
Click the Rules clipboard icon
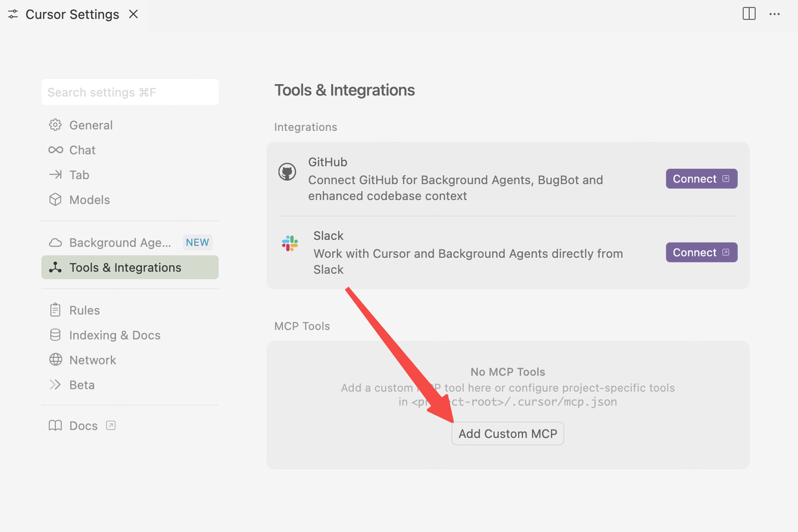click(55, 310)
